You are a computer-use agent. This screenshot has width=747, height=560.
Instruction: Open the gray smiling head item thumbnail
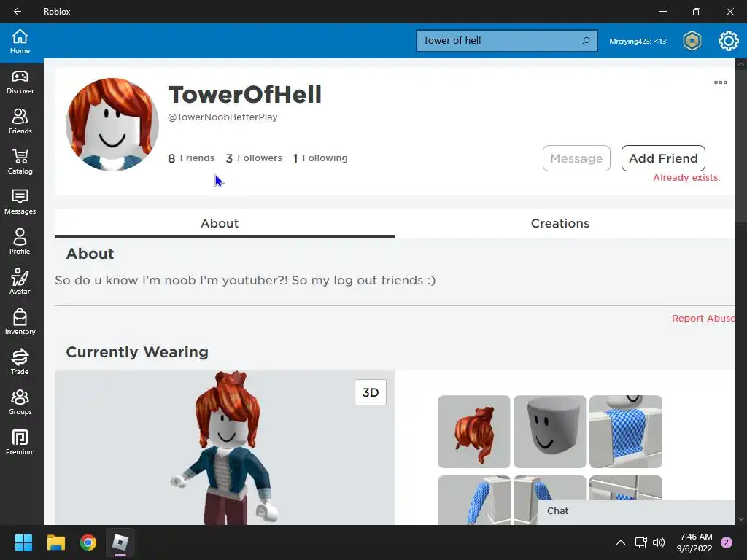[x=550, y=432]
